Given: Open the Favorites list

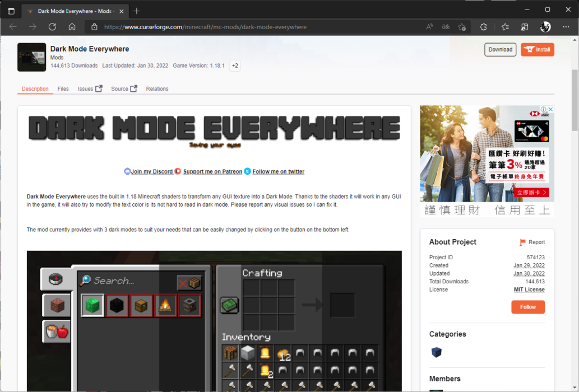Looking at the screenshot, I should point(505,27).
